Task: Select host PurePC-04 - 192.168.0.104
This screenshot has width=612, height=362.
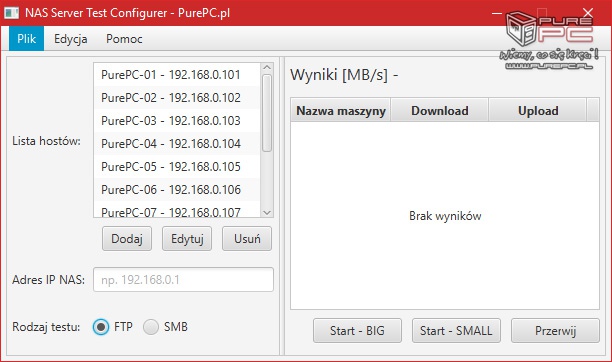Action: [x=176, y=144]
